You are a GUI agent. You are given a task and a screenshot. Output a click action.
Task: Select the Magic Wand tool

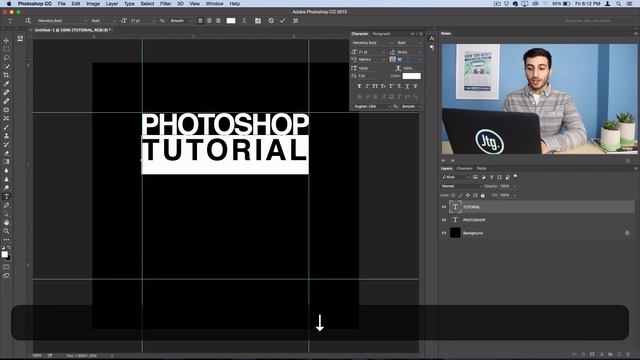click(x=6, y=67)
